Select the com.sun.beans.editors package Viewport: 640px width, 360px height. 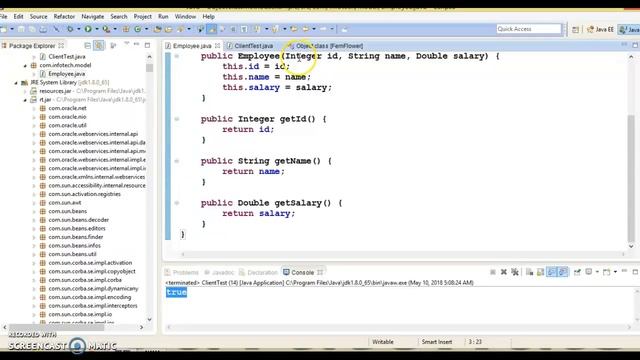click(77, 229)
